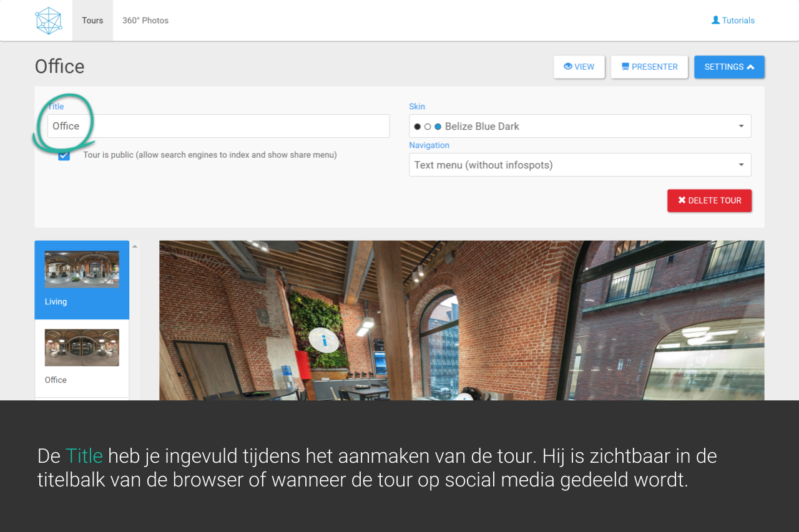Open the Tutorials user link

coord(733,21)
